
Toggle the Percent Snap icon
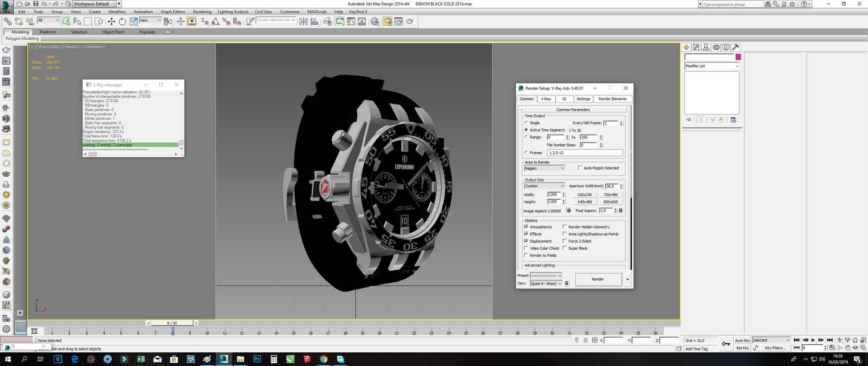pos(226,21)
